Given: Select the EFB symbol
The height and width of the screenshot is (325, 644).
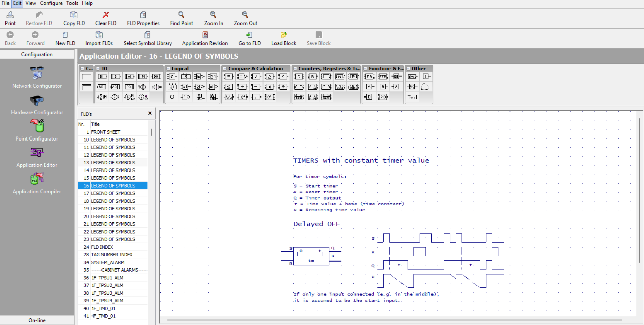Looking at the screenshot, I should click(382, 76).
